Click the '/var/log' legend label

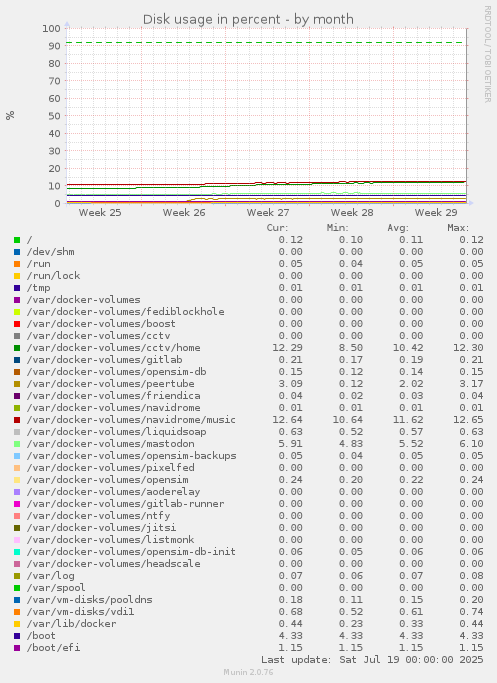51,576
